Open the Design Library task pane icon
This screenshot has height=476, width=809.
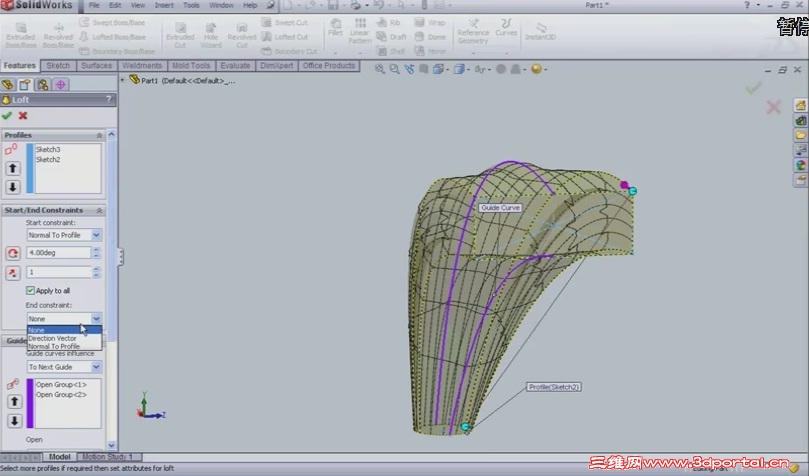[800, 120]
